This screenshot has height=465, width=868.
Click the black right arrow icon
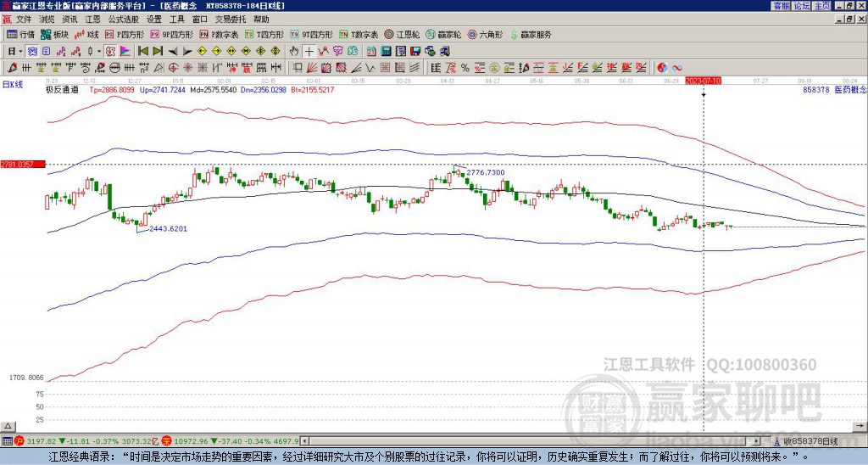click(187, 52)
